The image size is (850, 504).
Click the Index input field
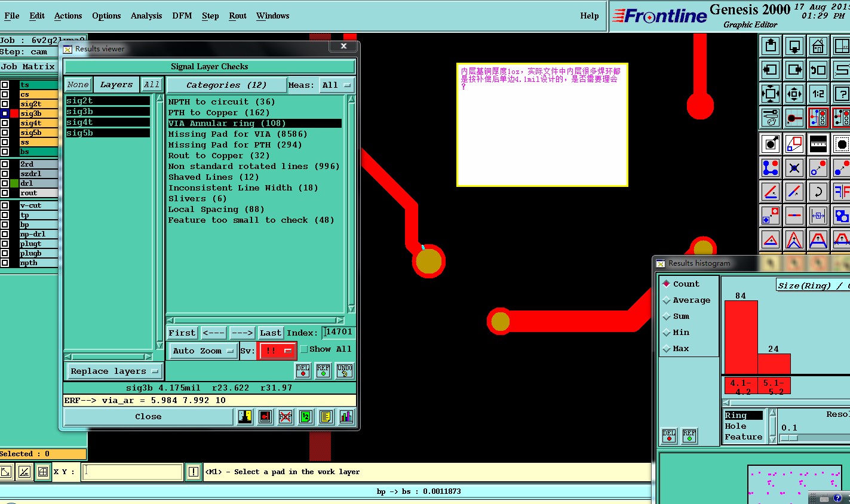coord(339,332)
